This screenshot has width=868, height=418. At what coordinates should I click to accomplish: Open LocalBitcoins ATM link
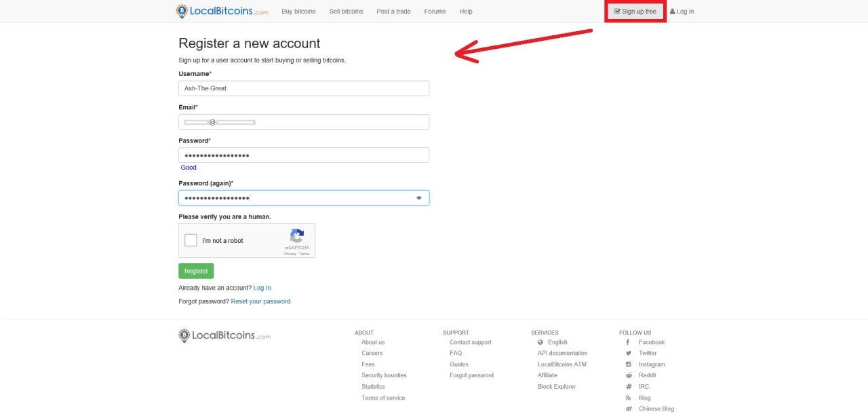(562, 364)
